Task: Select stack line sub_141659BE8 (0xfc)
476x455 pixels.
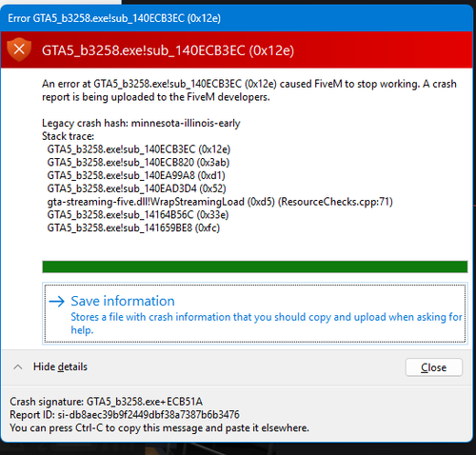Action: pyautogui.click(x=133, y=227)
